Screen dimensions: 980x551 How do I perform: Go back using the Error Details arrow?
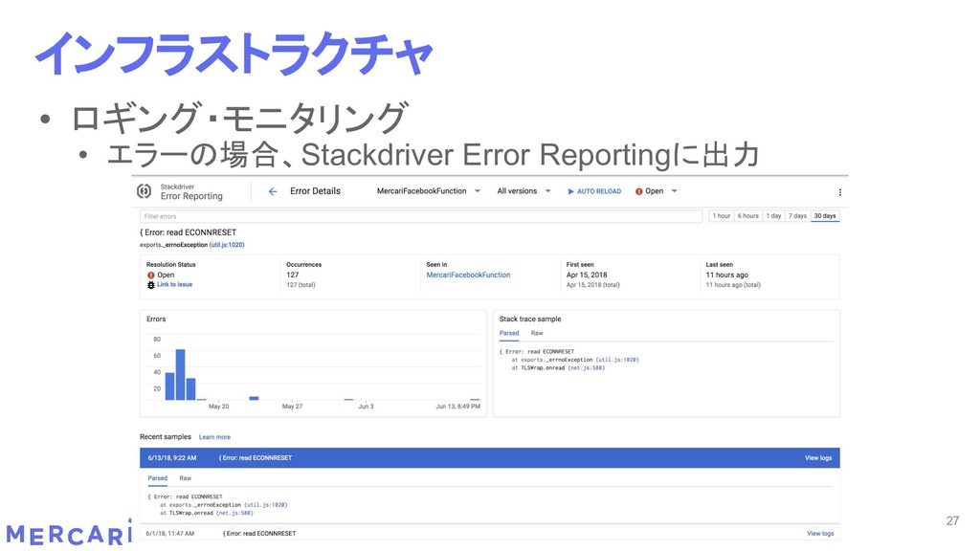[273, 191]
